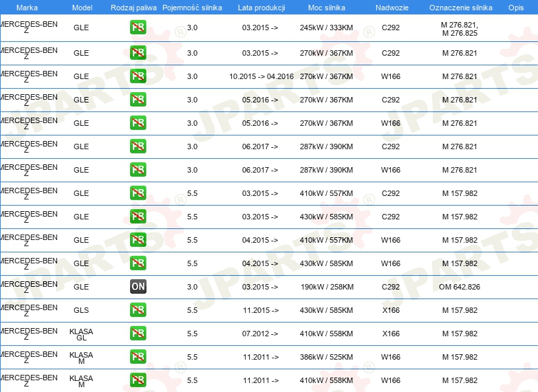This screenshot has width=538, height=392.
Task: Click the Rodzaj paliwa column header
Action: point(133,7)
